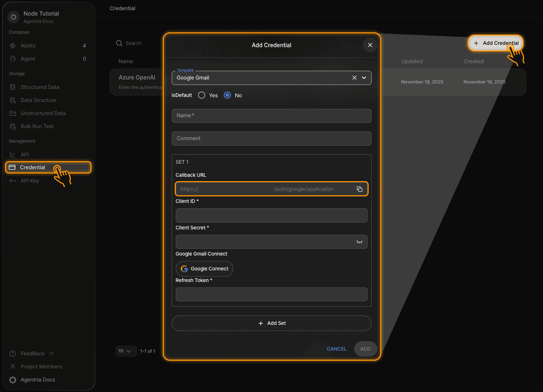
Task: Click the Search credentials field
Action: pos(134,43)
